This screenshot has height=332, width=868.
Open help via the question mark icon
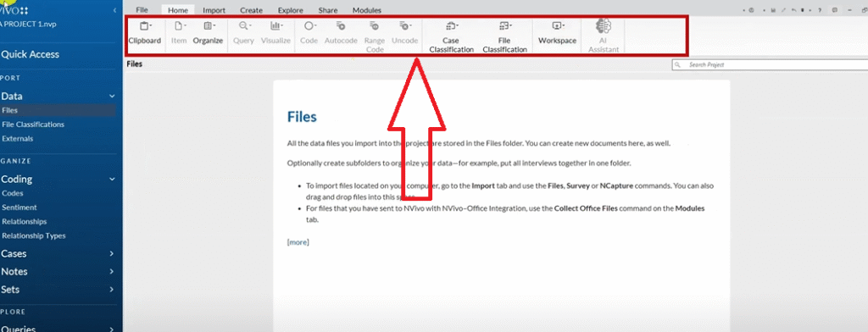point(820,10)
